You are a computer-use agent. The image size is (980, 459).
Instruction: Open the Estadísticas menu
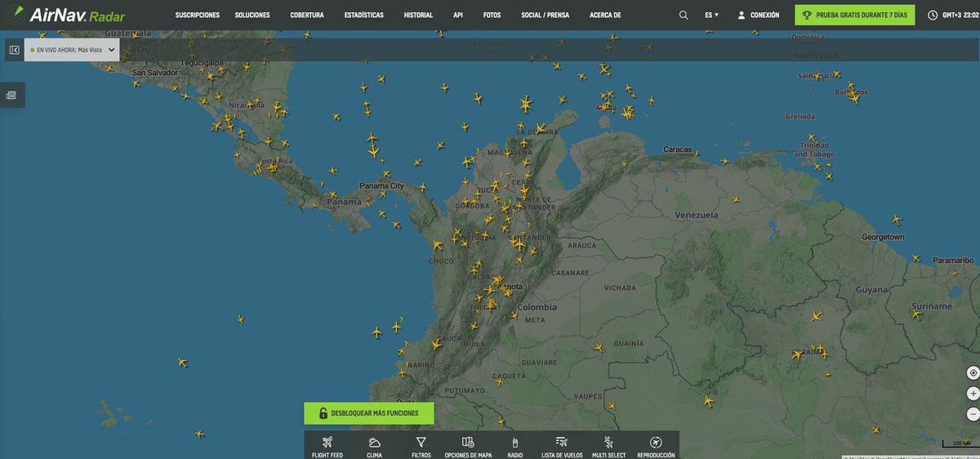click(x=364, y=15)
